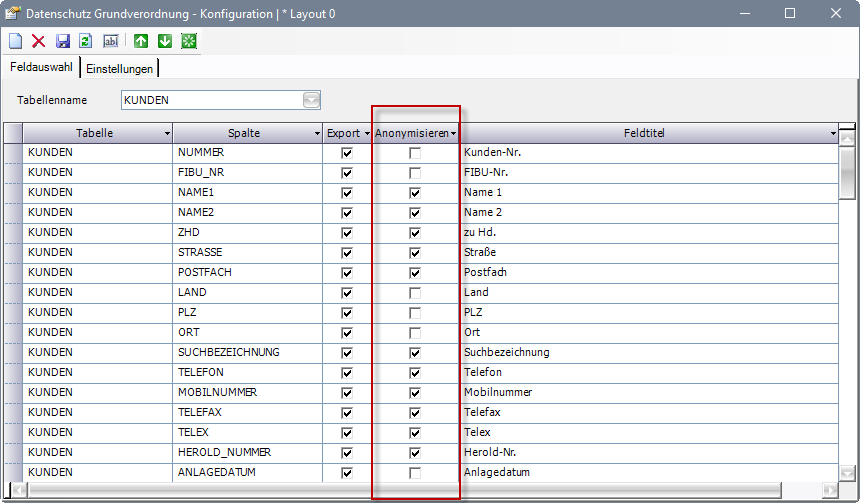Click the Anonymisieren column header
Image resolution: width=860 pixels, height=503 pixels.
pyautogui.click(x=412, y=133)
